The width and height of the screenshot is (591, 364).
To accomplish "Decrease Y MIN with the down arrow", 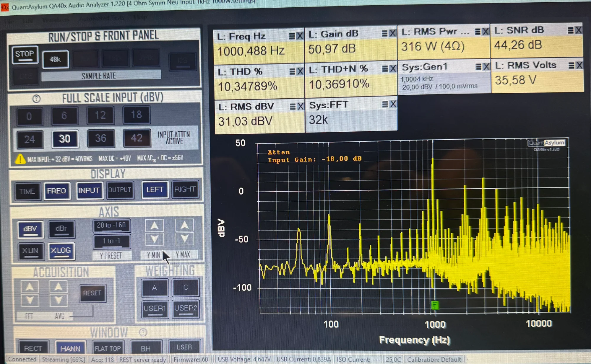I will (x=155, y=239).
